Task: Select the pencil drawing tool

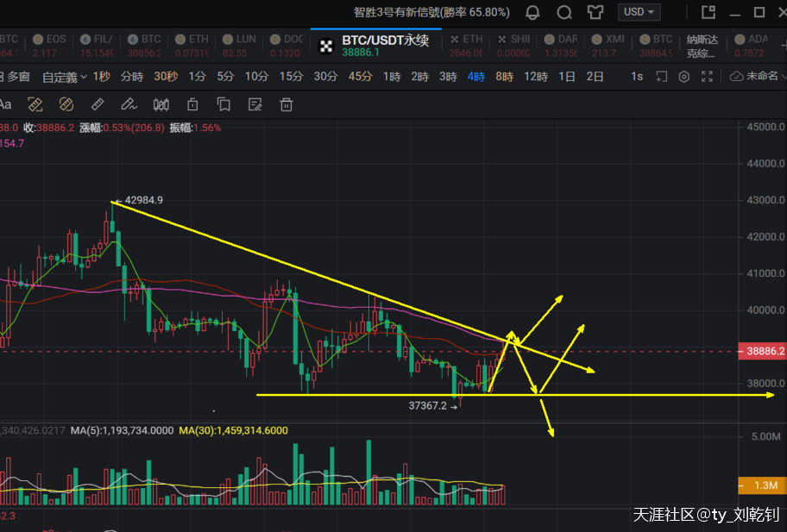Action: [129, 105]
